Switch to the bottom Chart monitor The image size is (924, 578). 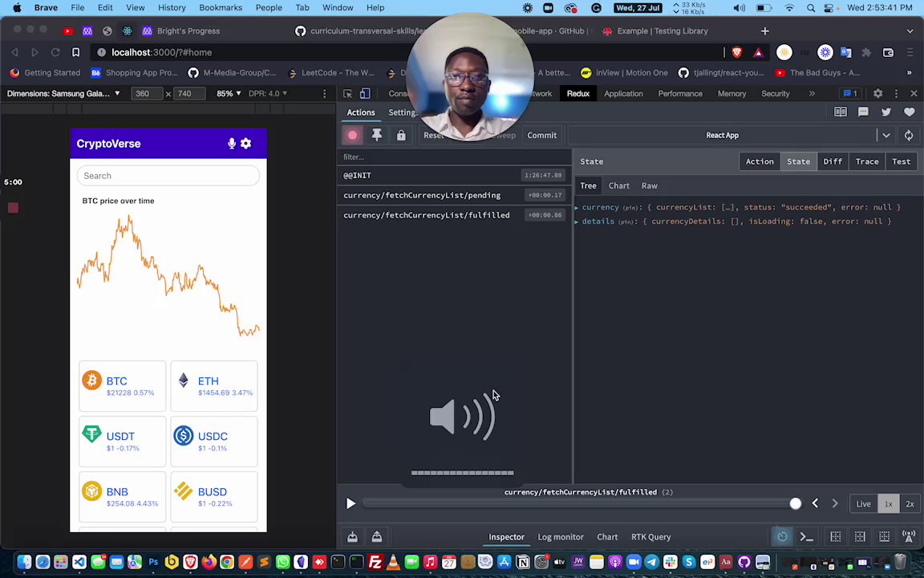[607, 537]
